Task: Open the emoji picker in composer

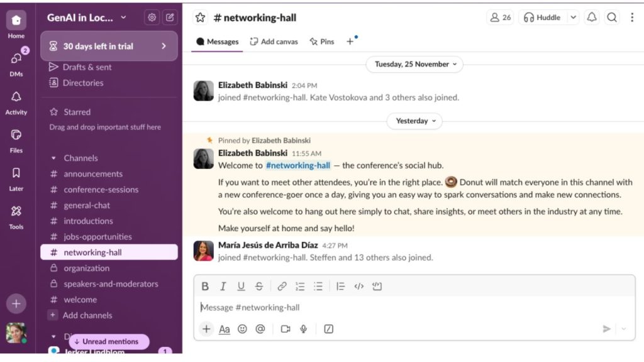Action: tap(242, 329)
